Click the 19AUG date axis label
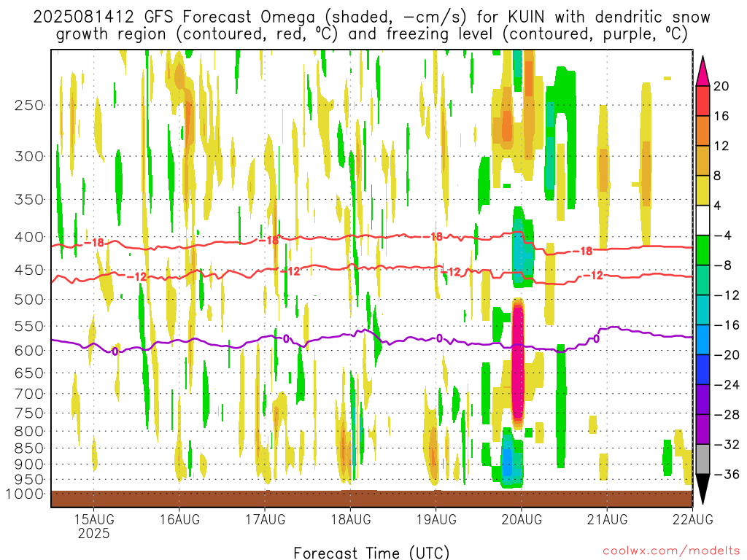747x560 pixels. click(x=436, y=518)
